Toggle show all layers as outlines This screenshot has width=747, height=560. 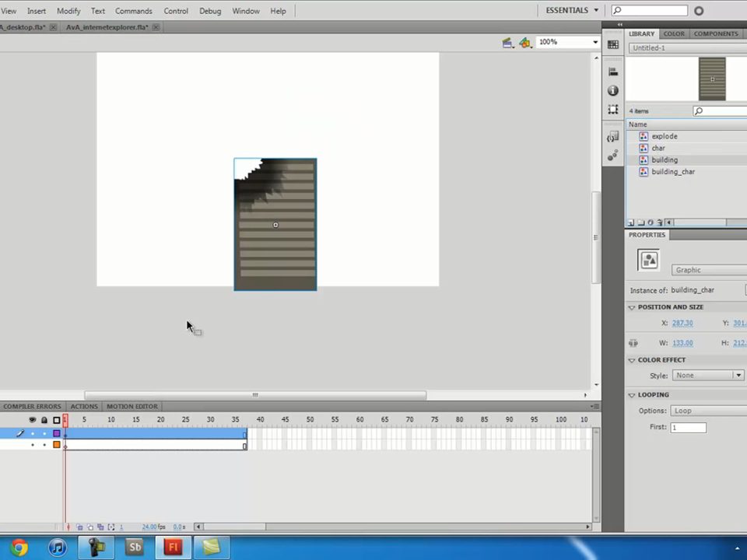click(x=57, y=420)
